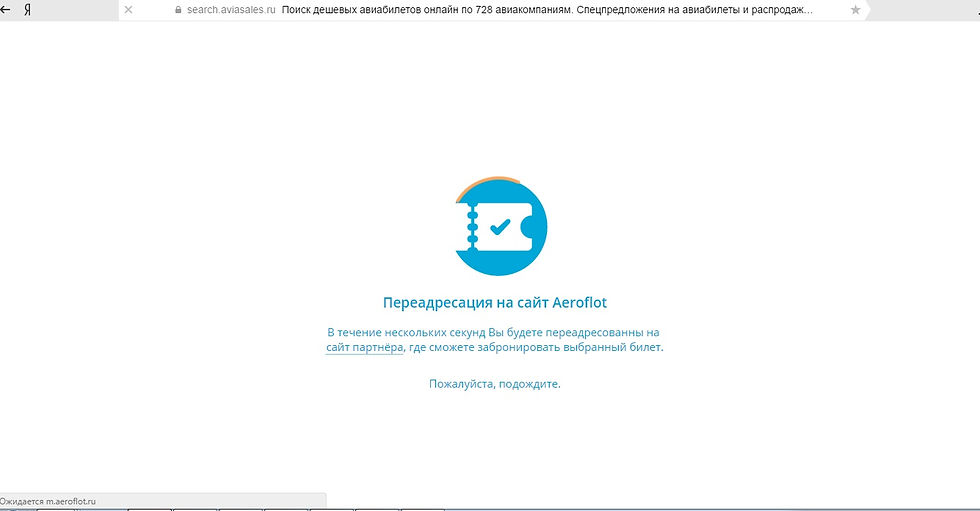The height and width of the screenshot is (511, 980).
Task: Click the 'Ожидается m.aeroflot.ru' status bar
Action: [162, 501]
